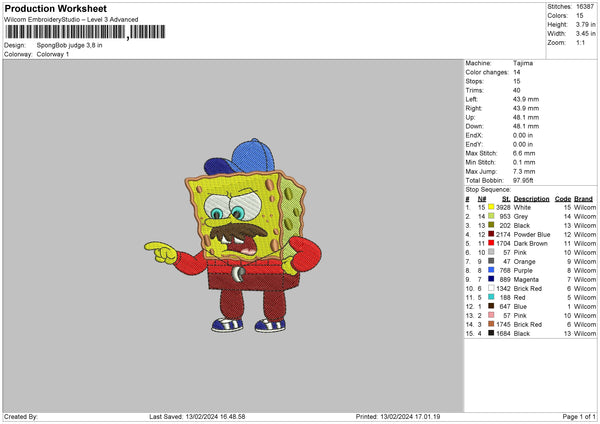This screenshot has height=424, width=600.
Task: Click the Max Stitch value 6.6 mm
Action: (524, 153)
